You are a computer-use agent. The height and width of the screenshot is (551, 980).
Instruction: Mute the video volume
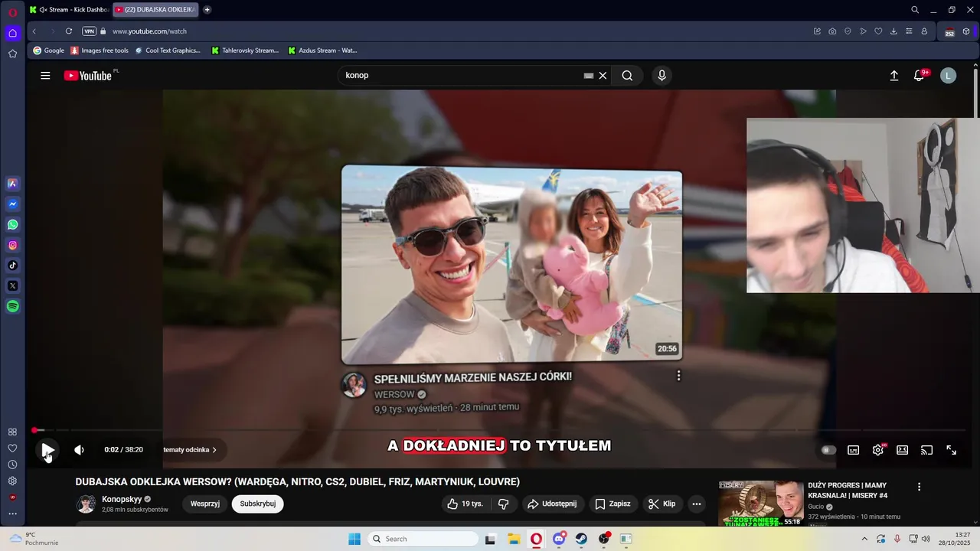pos(79,450)
